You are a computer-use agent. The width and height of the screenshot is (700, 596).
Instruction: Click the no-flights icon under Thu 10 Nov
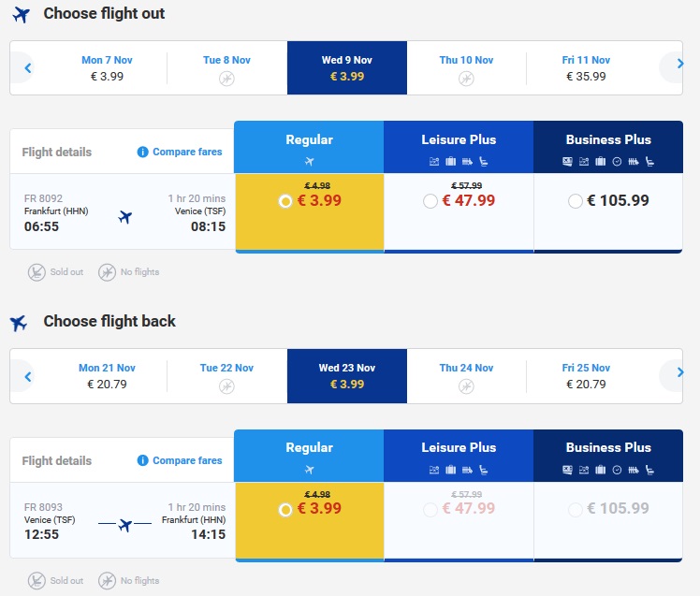click(466, 79)
